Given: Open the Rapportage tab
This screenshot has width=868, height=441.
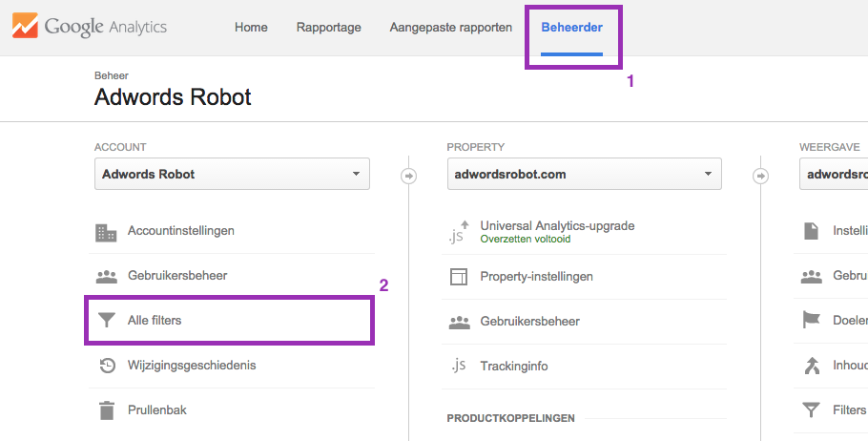Looking at the screenshot, I should pos(328,28).
